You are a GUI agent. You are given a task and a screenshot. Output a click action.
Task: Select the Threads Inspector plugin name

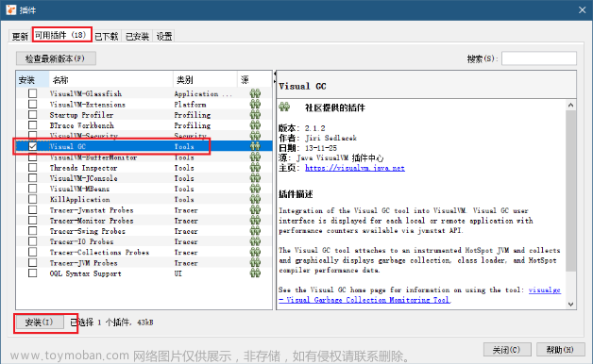(84, 167)
